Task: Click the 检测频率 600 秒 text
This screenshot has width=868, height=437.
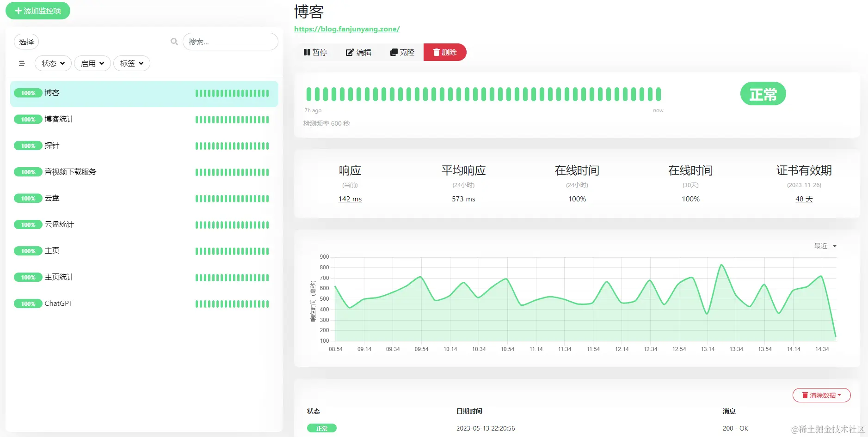Action: pos(326,123)
